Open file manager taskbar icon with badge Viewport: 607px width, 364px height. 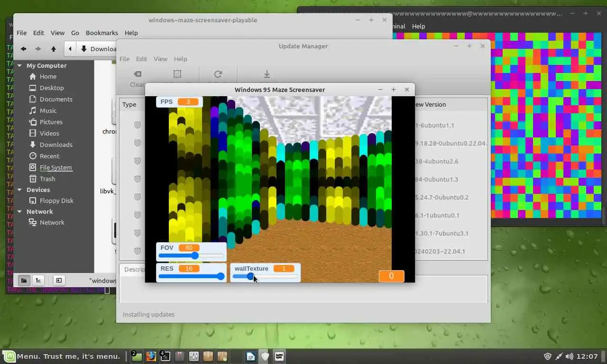(x=137, y=356)
